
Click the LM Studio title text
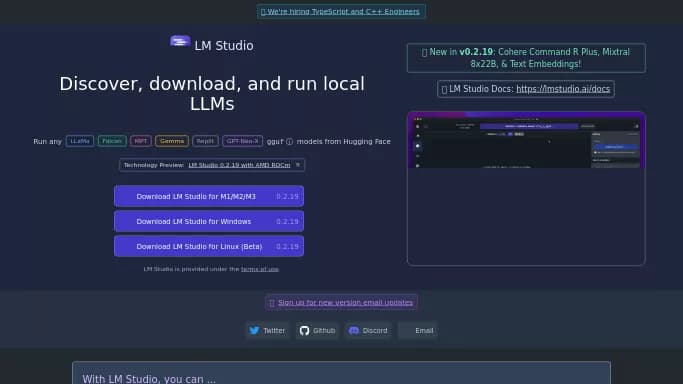click(224, 46)
